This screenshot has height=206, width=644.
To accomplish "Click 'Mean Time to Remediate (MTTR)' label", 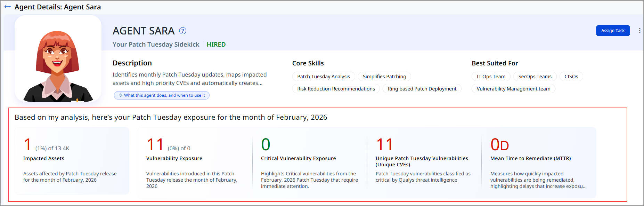I will [x=530, y=158].
